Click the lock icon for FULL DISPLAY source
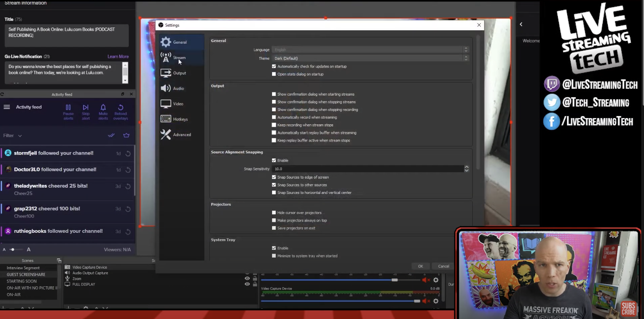Viewport: 644px width, 319px height. [x=255, y=284]
